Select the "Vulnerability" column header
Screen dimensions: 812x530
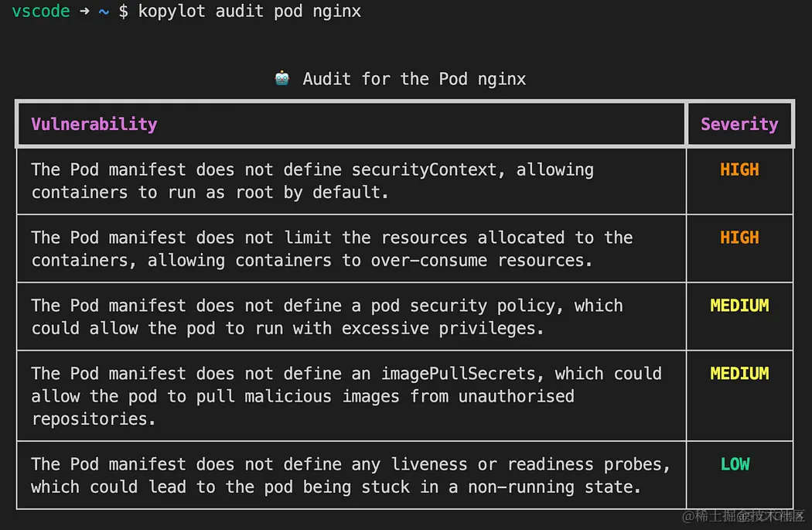click(x=94, y=124)
